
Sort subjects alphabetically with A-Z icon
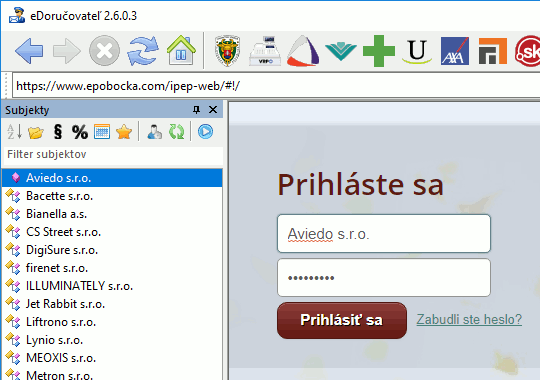pos(14,132)
